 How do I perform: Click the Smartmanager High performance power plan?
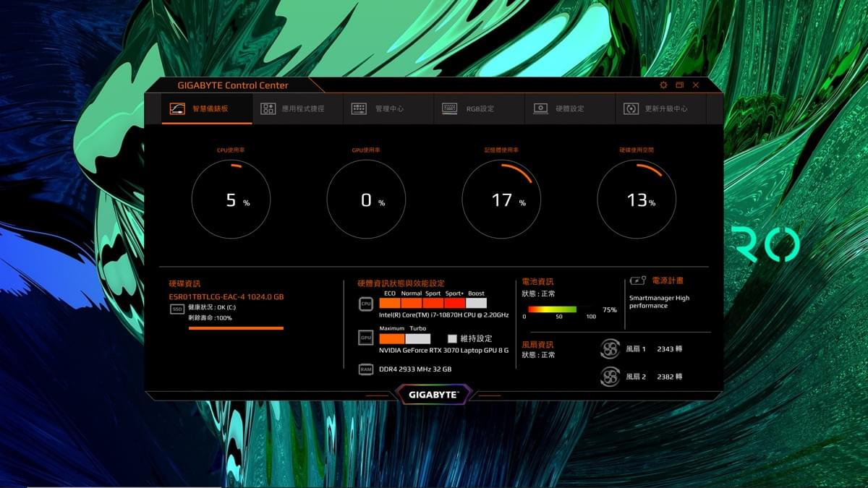(x=660, y=301)
